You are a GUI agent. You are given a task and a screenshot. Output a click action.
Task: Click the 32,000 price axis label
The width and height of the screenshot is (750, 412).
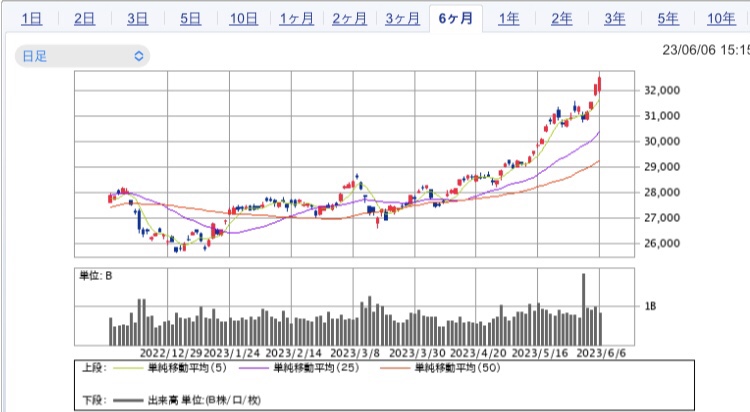(x=662, y=90)
